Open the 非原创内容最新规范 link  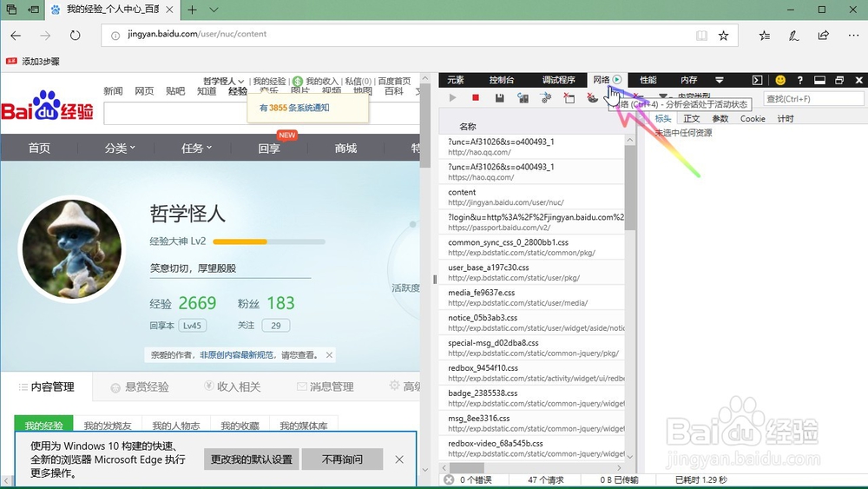(x=236, y=355)
